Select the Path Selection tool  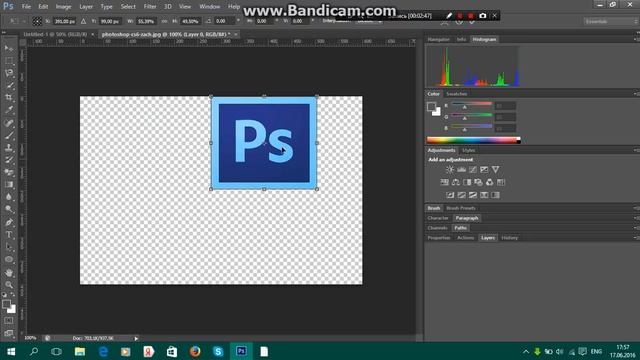click(x=9, y=247)
